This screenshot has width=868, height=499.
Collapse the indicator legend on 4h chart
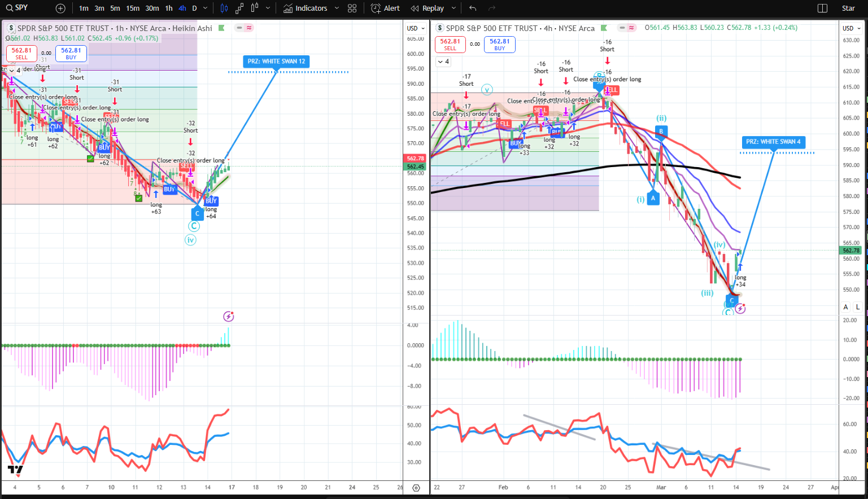[x=443, y=62]
